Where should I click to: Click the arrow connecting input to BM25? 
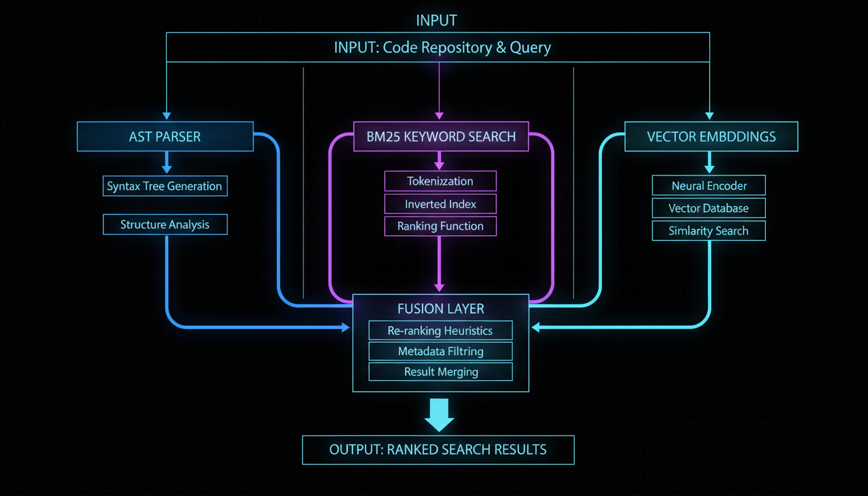(440, 90)
